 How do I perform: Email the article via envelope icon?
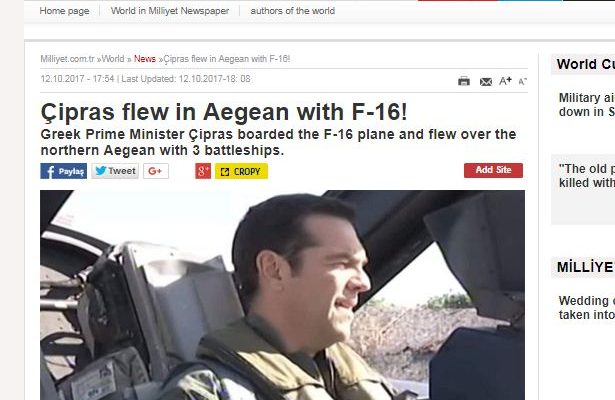tap(486, 82)
